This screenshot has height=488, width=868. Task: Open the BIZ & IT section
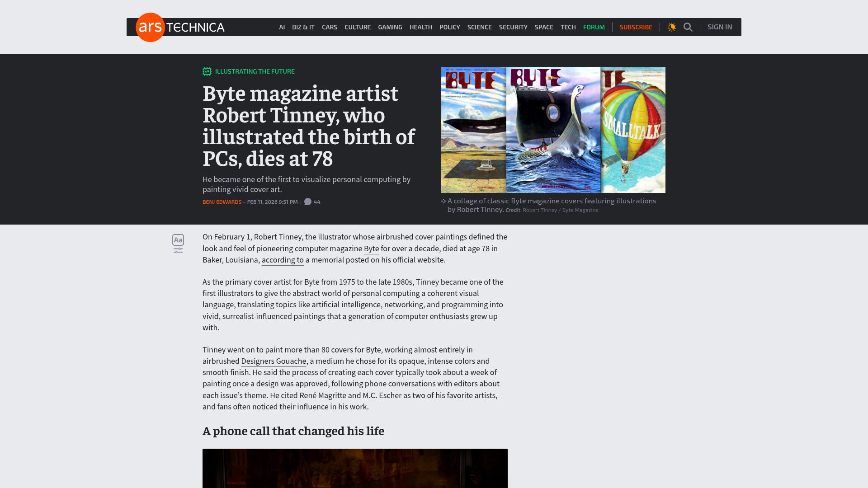(x=303, y=27)
